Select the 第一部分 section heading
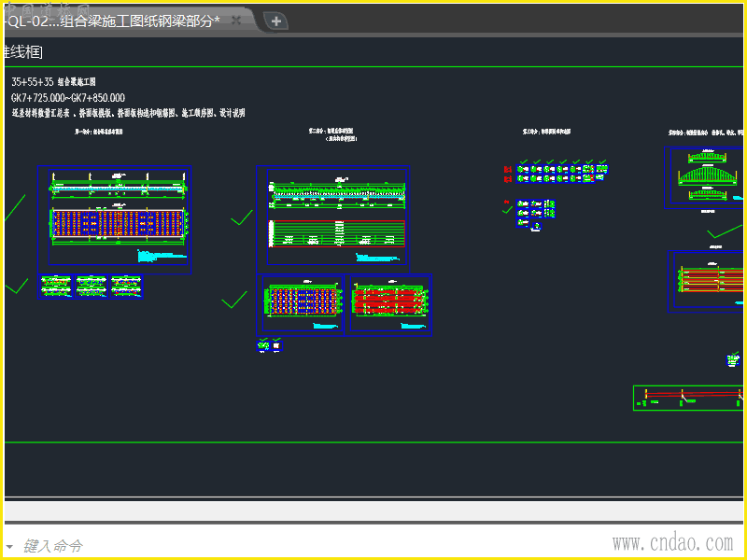The height and width of the screenshot is (560, 747). click(99, 132)
